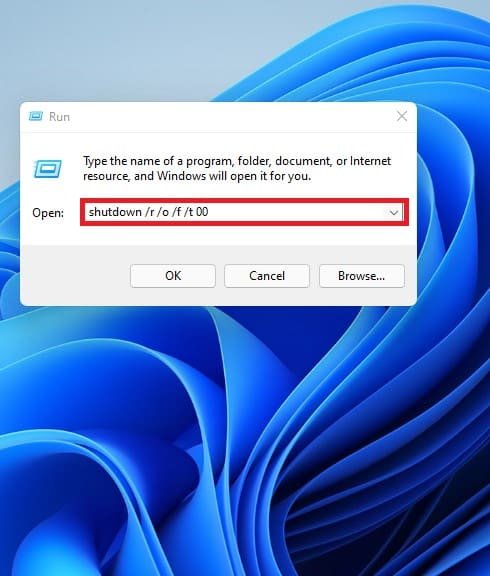Screen dimensions: 490x576
Task: Click the 'Open:' label
Action: click(x=48, y=213)
